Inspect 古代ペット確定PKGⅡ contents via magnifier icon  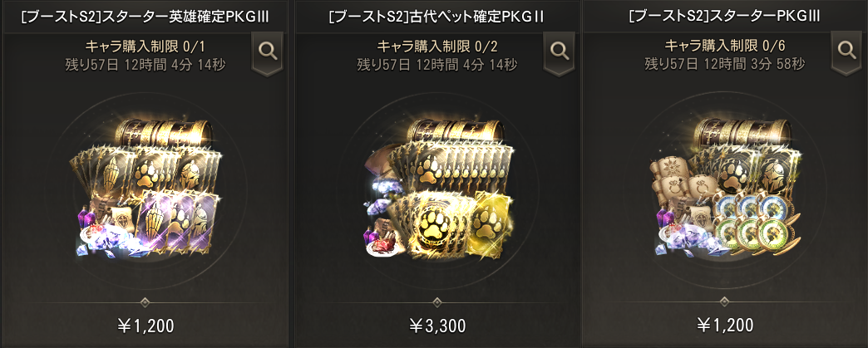point(560,51)
